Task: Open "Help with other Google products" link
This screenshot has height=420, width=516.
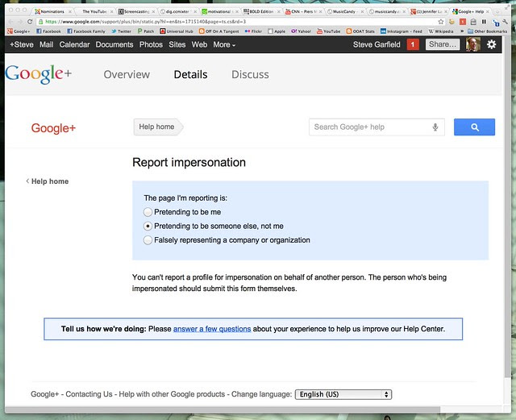Action: pyautogui.click(x=172, y=394)
